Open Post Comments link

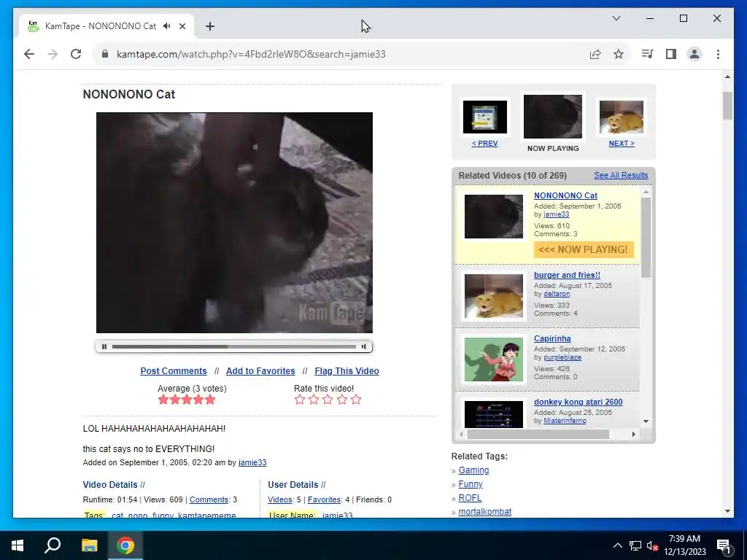tap(174, 371)
